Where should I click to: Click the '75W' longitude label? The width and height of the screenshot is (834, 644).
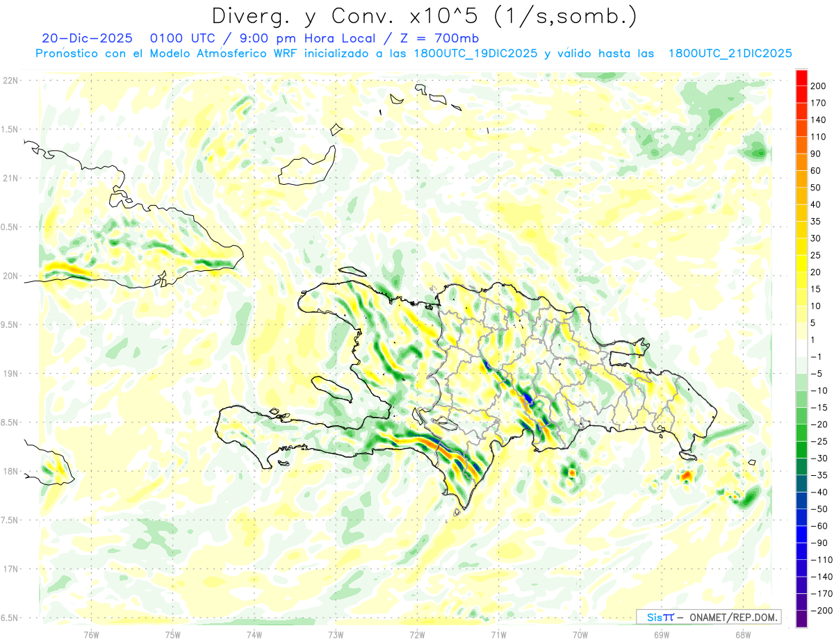(173, 634)
